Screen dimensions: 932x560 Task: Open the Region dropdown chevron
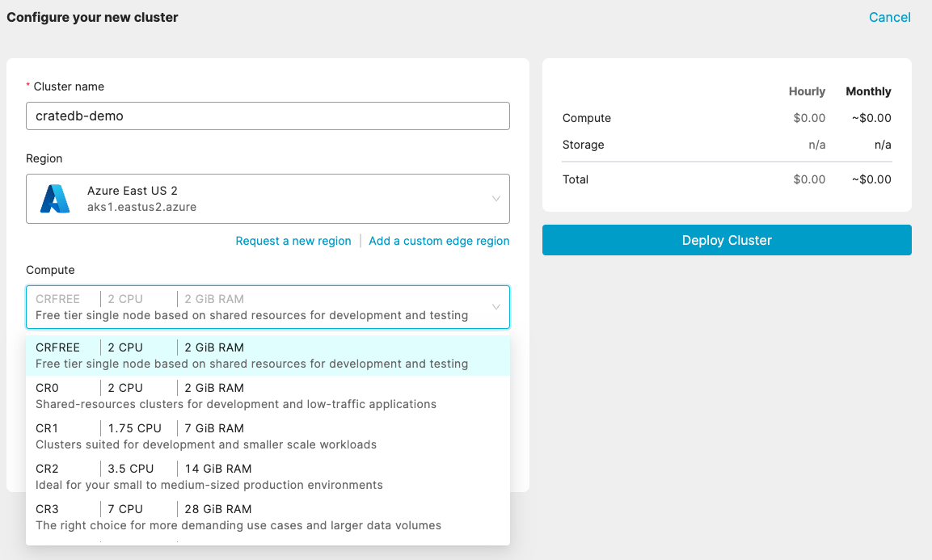pos(496,198)
